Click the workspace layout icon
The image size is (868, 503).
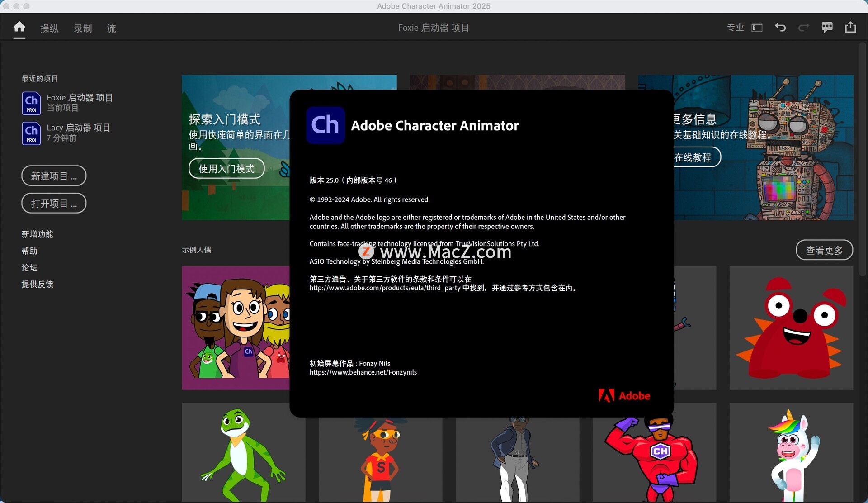pyautogui.click(x=757, y=28)
